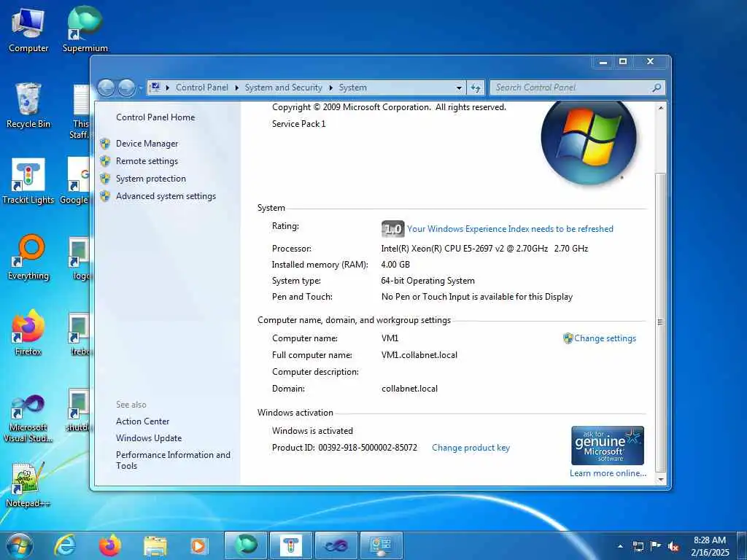The width and height of the screenshot is (747, 560).
Task: Open the Computer desktop icon
Action: coord(28,31)
